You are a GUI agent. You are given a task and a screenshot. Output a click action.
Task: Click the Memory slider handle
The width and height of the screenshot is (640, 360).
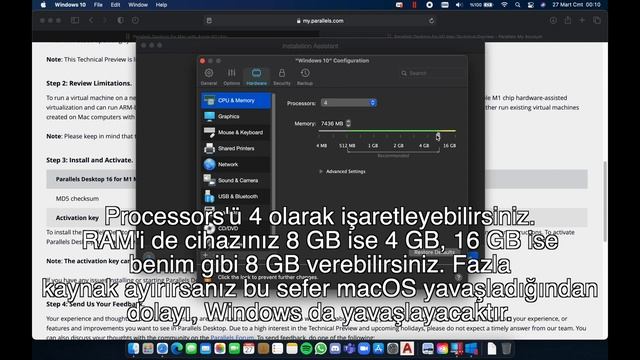438,136
